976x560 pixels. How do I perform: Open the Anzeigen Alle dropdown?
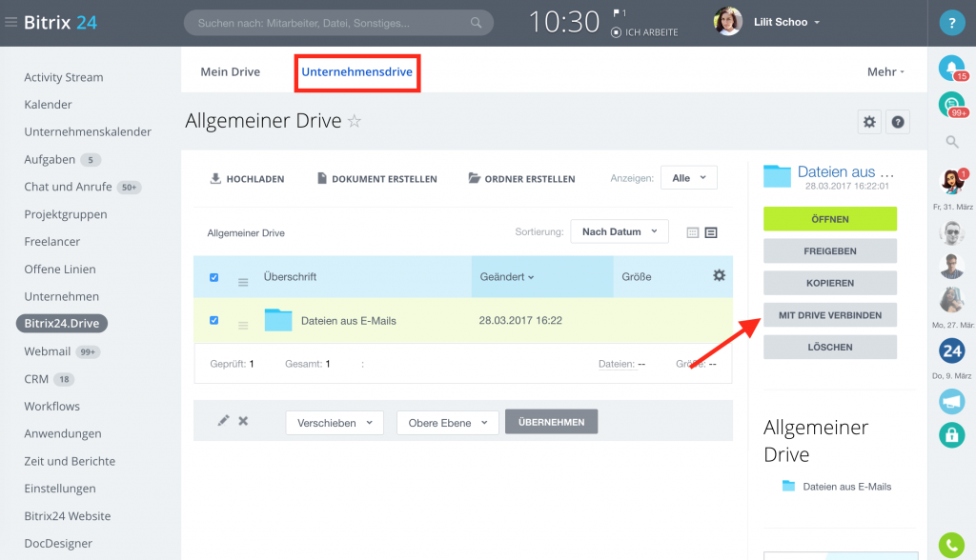(x=688, y=178)
